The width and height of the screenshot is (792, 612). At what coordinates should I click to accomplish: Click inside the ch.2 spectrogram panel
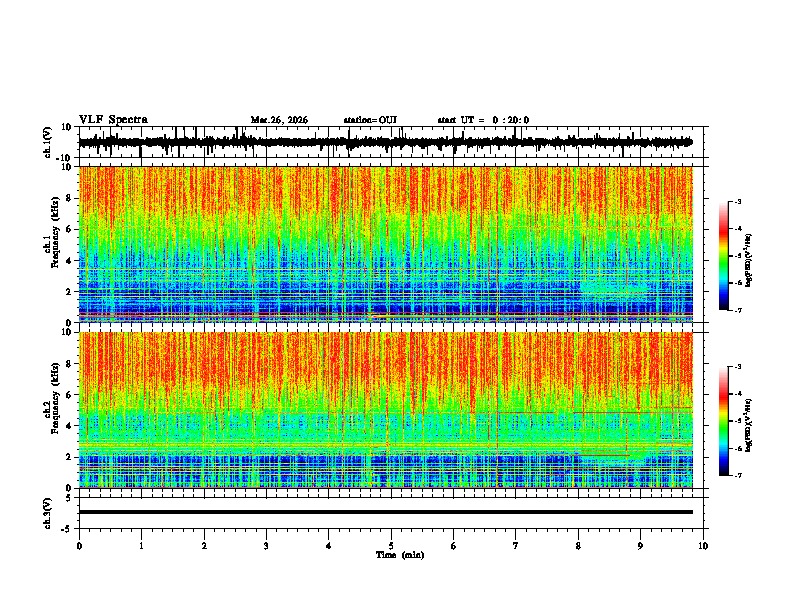(x=385, y=410)
